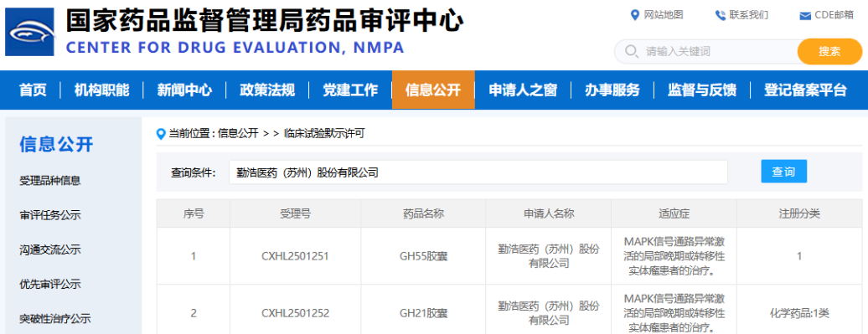
Task: Click the 申请人名称 column header
Action: [x=548, y=213]
